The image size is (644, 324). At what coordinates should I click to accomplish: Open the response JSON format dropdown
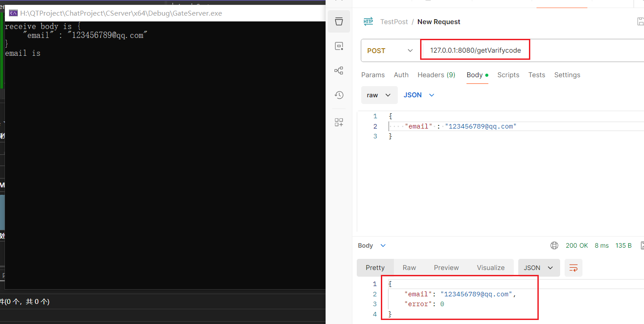[x=538, y=268]
